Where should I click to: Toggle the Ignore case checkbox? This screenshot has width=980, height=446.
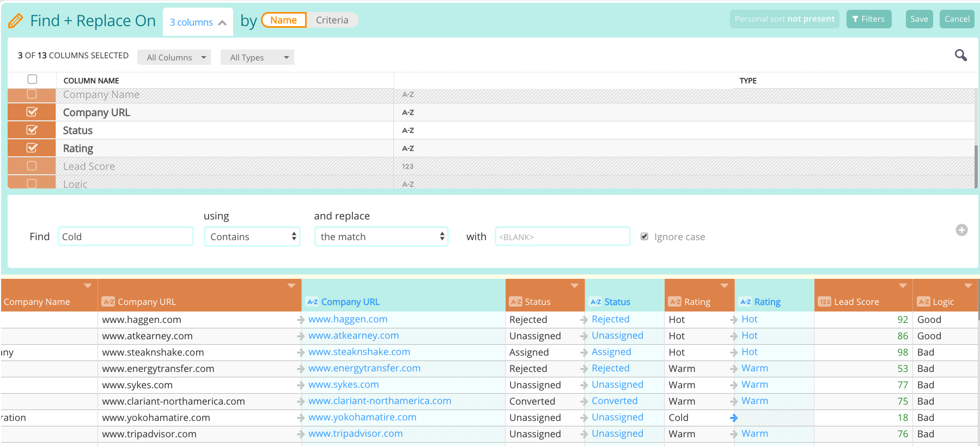[644, 236]
